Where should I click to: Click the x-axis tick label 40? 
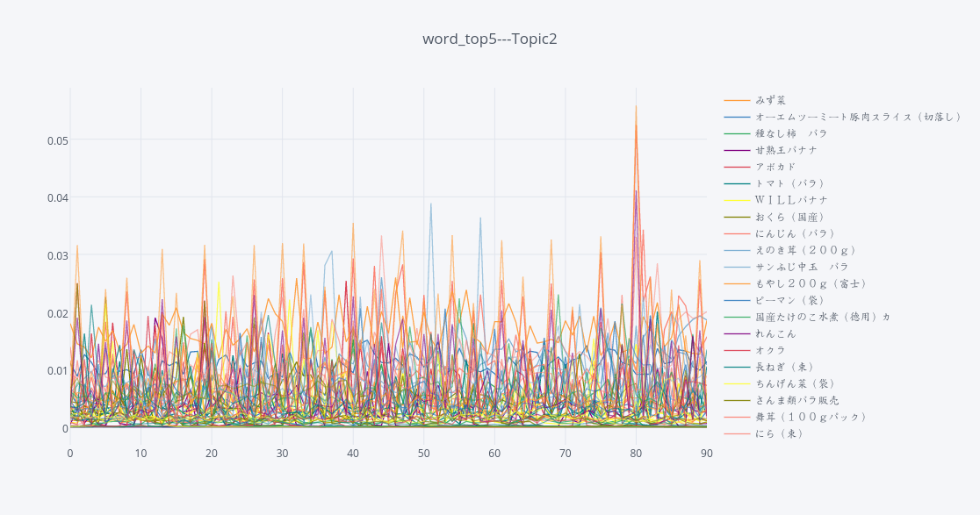(x=353, y=453)
